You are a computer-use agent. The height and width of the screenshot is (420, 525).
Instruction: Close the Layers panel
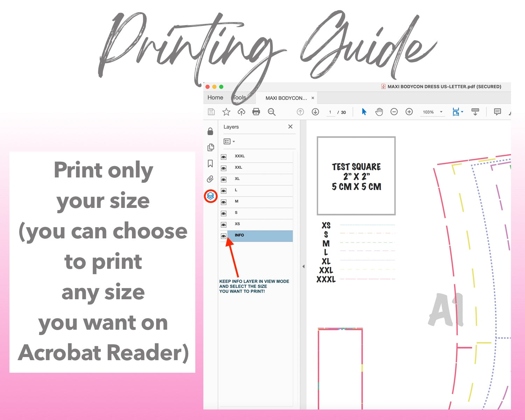290,127
